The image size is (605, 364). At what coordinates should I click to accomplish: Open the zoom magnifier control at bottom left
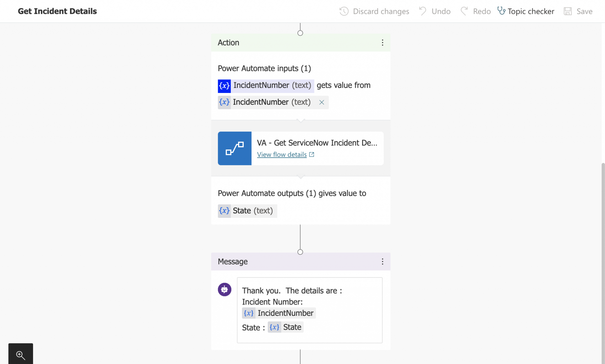tap(20, 355)
